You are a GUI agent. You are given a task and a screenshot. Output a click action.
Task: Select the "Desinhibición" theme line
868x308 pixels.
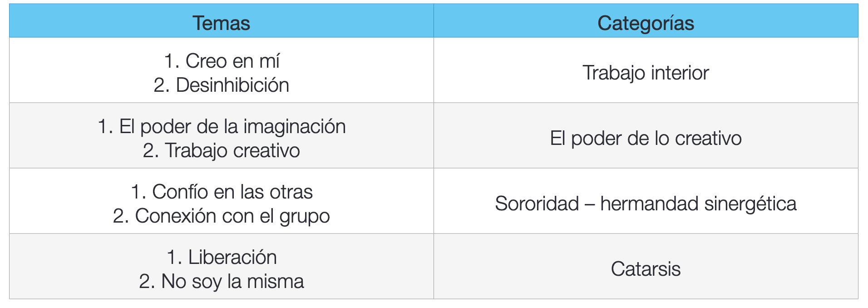pos(222,85)
